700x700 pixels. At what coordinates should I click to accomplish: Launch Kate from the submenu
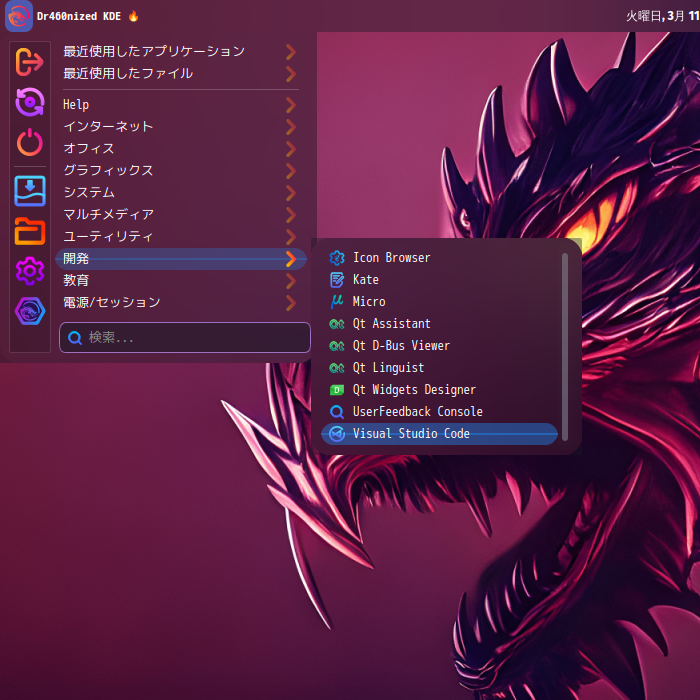pyautogui.click(x=439, y=279)
